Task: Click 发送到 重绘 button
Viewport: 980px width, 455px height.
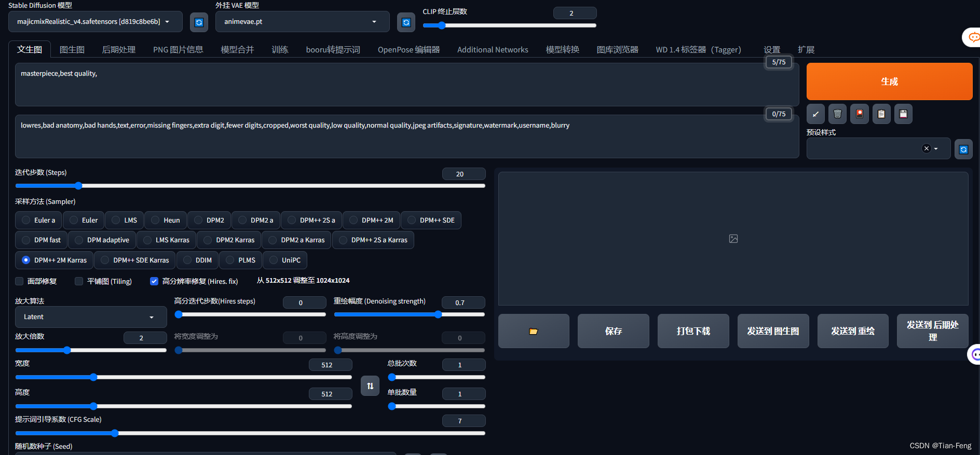Action: point(853,331)
